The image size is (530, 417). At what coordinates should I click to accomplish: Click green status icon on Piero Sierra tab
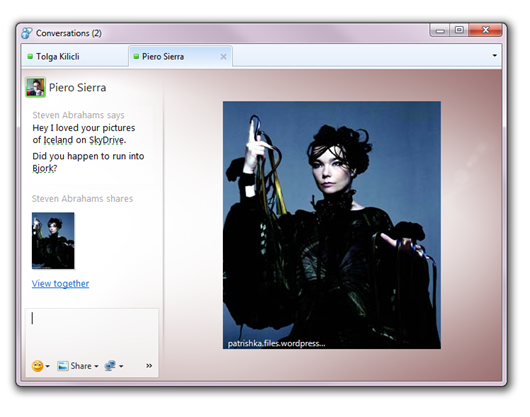(136, 56)
